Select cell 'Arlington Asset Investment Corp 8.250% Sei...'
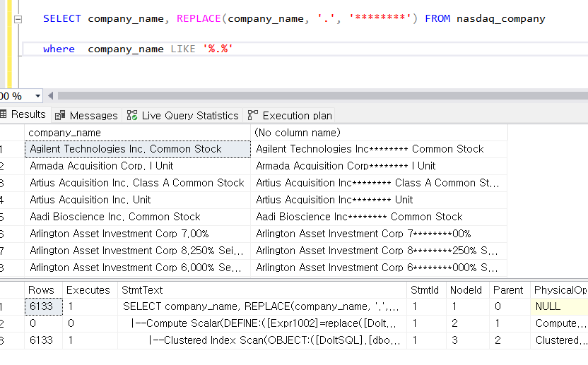588x365 pixels. point(137,251)
